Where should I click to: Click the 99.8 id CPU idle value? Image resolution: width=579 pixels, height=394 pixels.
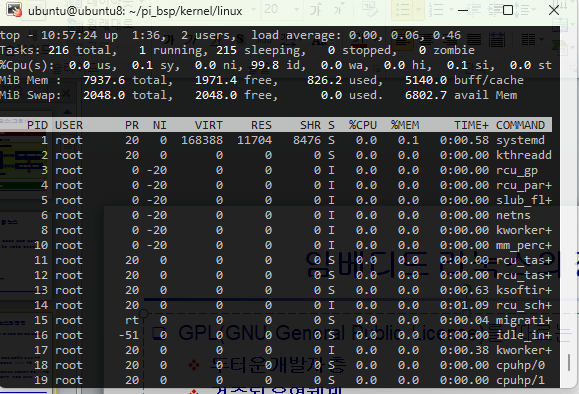click(x=265, y=65)
